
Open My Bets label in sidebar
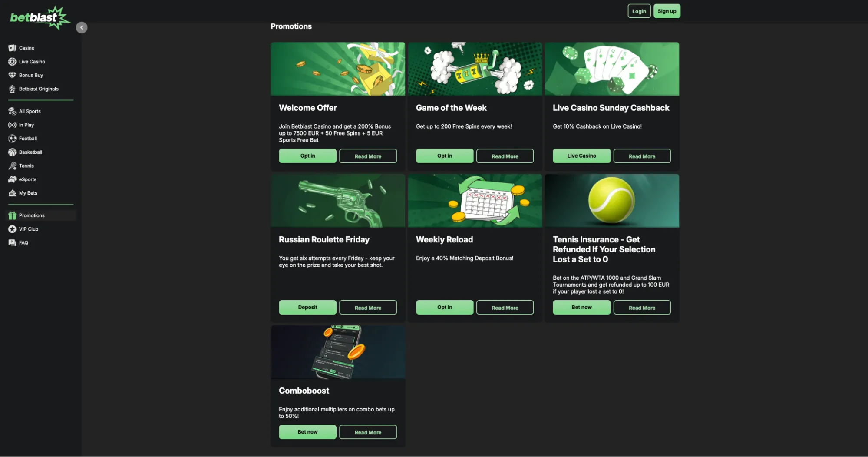coord(28,193)
